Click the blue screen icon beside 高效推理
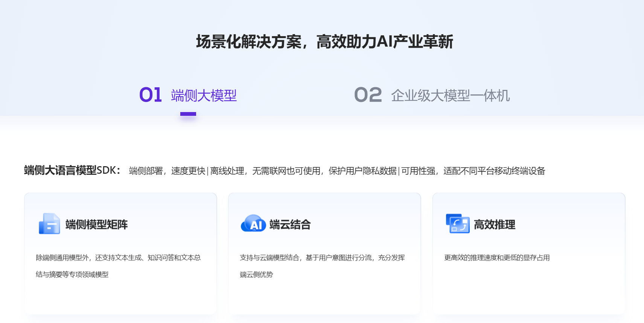This screenshot has height=323, width=644. click(457, 224)
